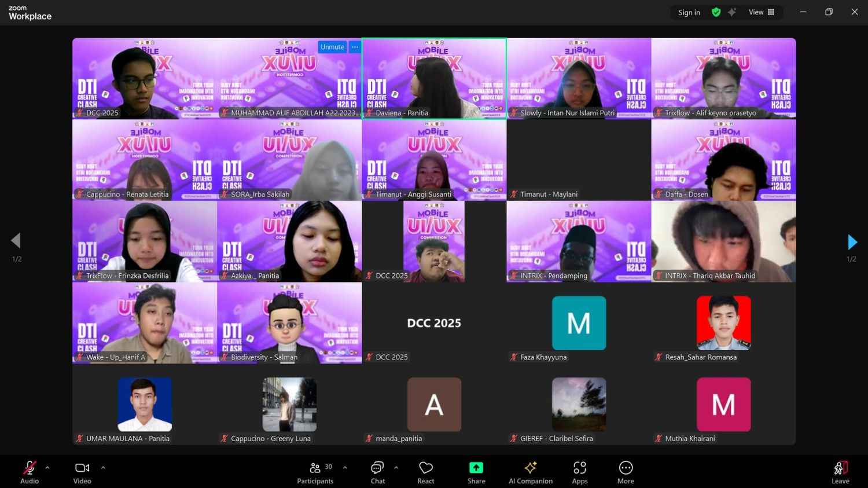Leave the meeting via Leave icon

pos(841,468)
